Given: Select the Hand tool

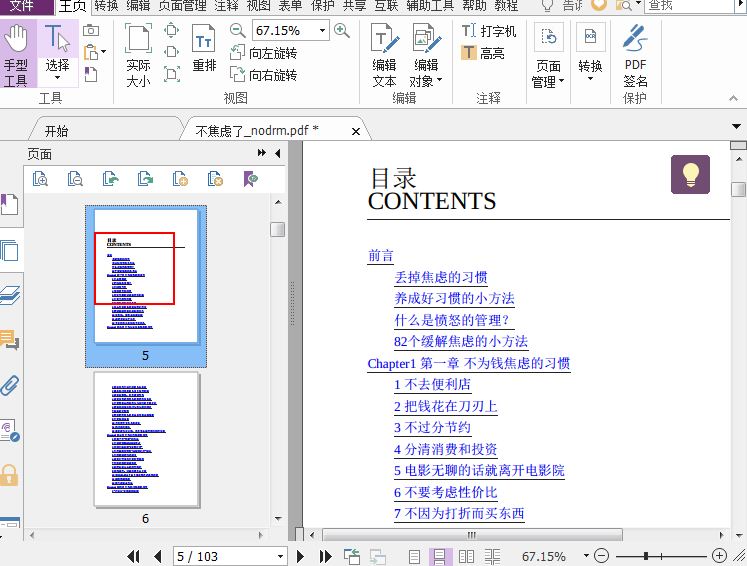Looking at the screenshot, I should [x=16, y=53].
